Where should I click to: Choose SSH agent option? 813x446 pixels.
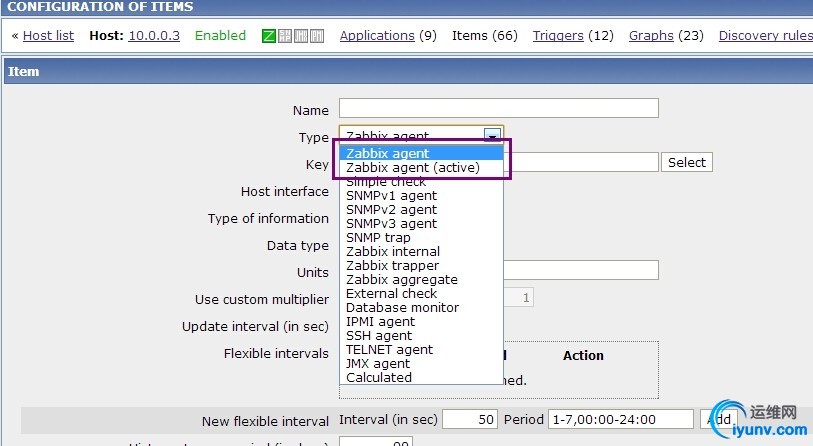click(x=421, y=336)
